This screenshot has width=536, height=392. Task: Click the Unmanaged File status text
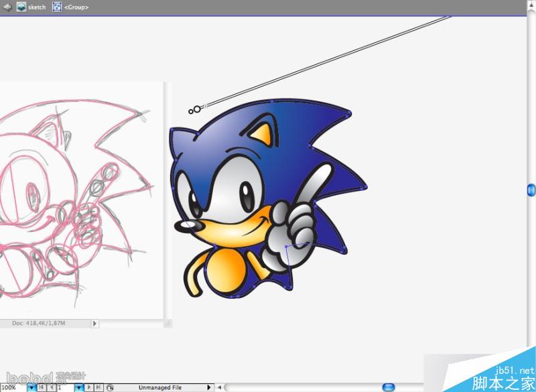[x=160, y=387]
